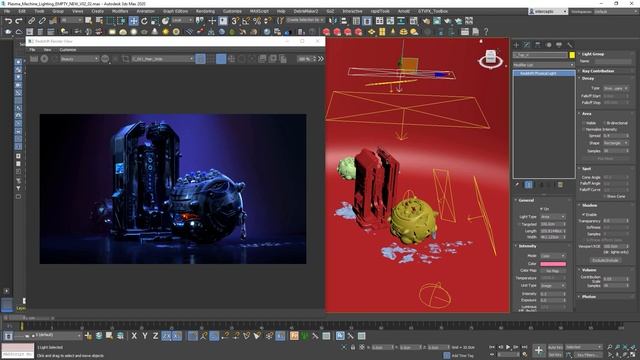Screen dimensions: 640x360
Task: Toggle the Show Cone checkbox
Action: coord(604,196)
